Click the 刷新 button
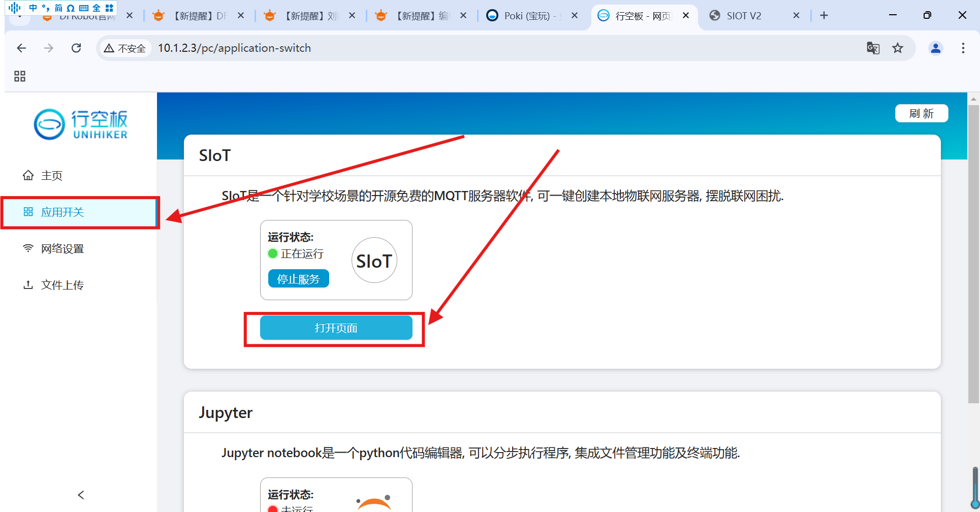 click(x=922, y=114)
